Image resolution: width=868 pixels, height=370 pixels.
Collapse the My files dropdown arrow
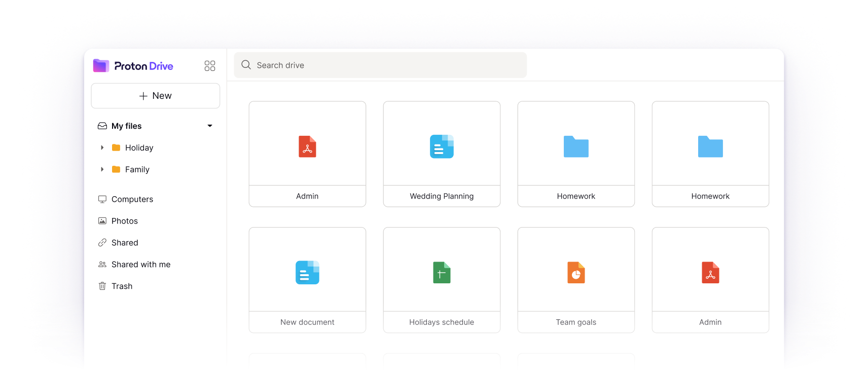(210, 126)
